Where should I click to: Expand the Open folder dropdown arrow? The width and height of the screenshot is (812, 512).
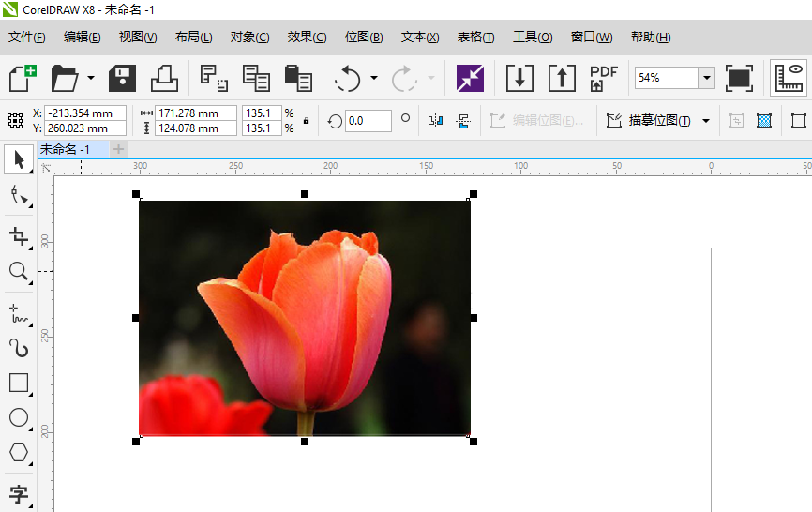[91, 78]
